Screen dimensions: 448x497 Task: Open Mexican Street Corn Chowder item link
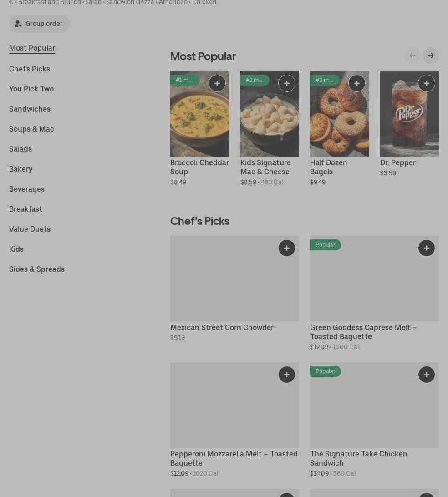pos(222,327)
